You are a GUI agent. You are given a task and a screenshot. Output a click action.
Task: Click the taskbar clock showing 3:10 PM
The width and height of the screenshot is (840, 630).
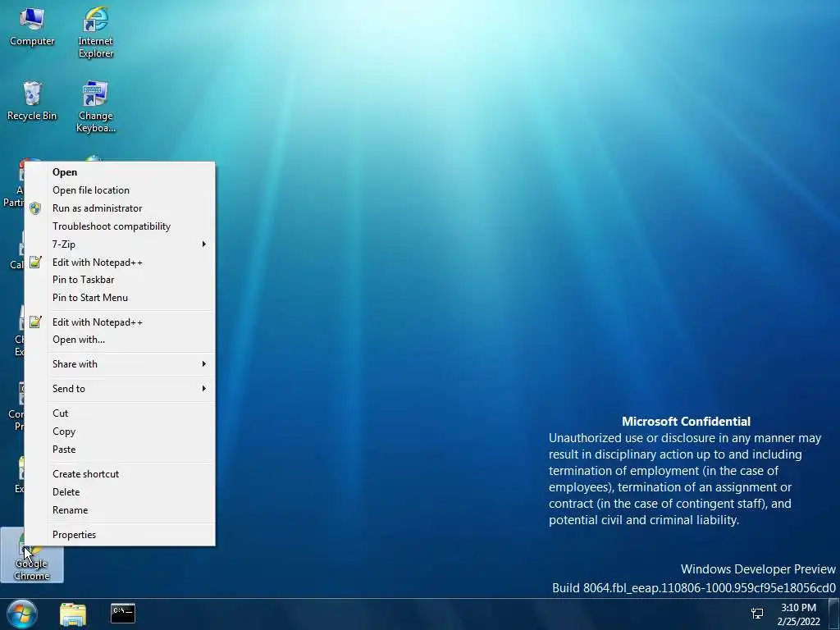798,614
